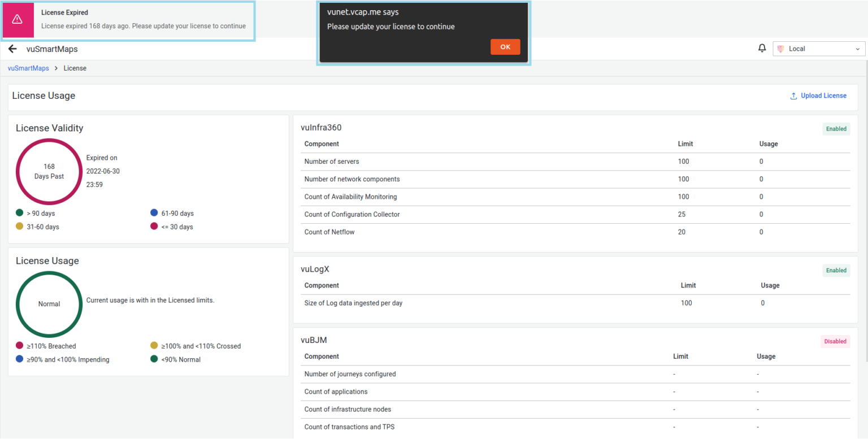
Task: Click the Local tenant logo icon
Action: (781, 49)
